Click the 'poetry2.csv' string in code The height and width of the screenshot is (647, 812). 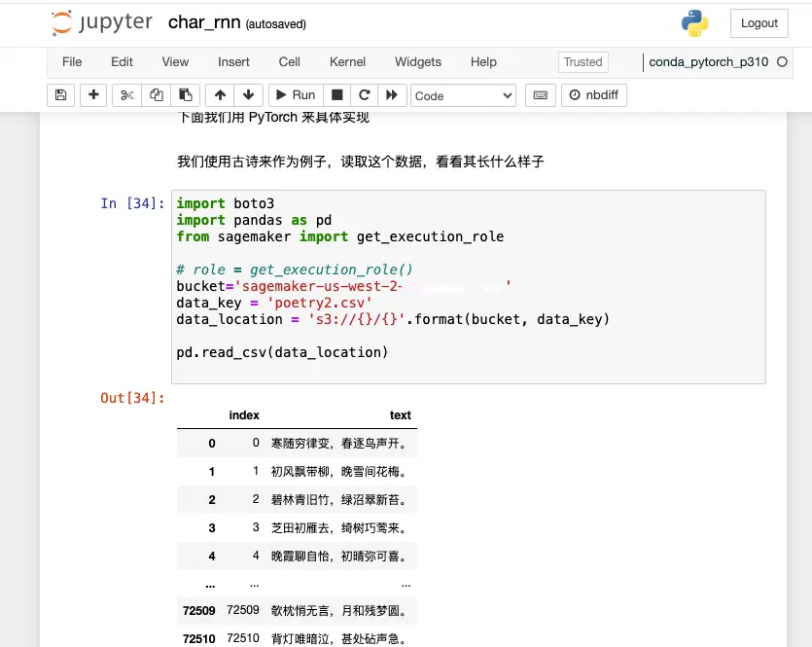(319, 303)
